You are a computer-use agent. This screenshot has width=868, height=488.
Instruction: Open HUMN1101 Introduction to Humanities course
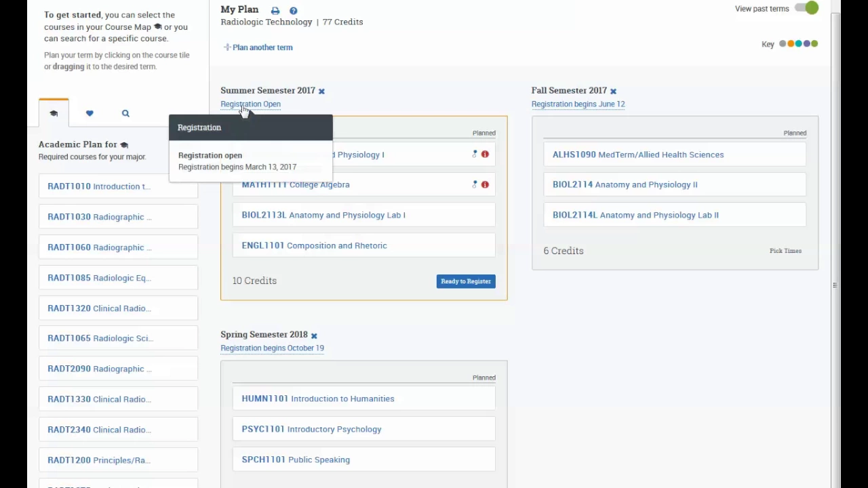point(363,399)
